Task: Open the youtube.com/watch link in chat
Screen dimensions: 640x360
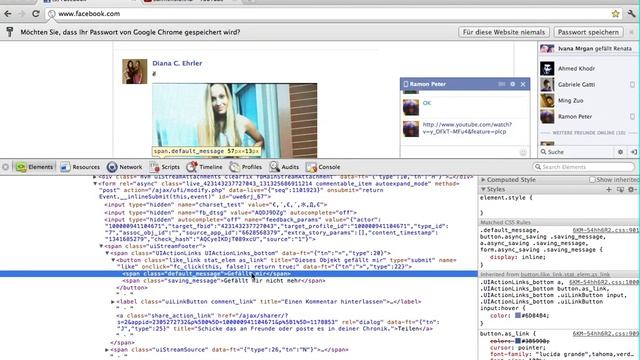Action: (467, 128)
